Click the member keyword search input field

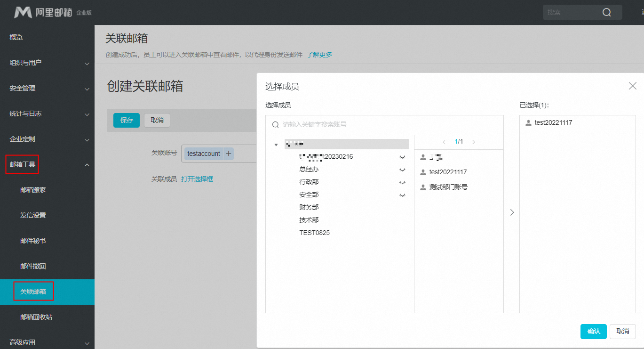pos(340,124)
